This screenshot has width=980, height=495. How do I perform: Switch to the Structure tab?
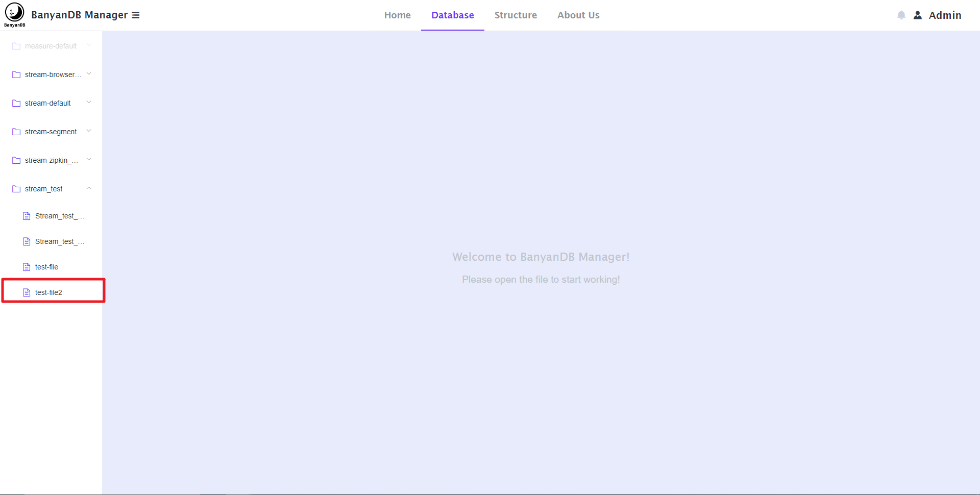tap(516, 15)
